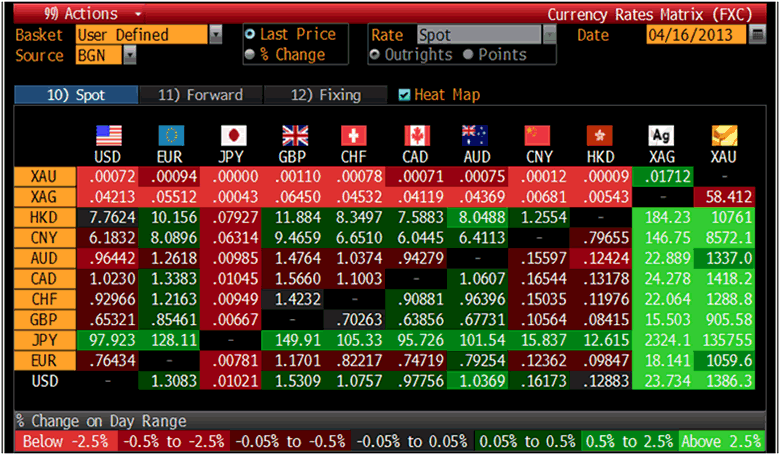Click the USD flag column icon
Viewport: 780px width, 455px height.
[107, 135]
